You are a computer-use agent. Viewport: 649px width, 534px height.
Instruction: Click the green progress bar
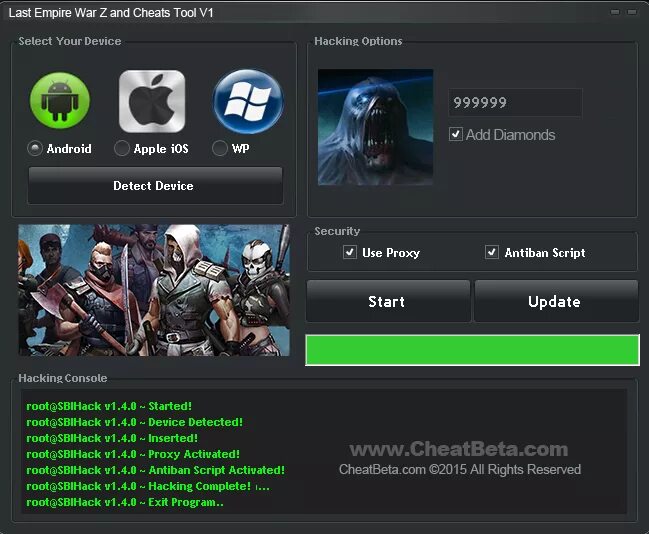[x=472, y=350]
